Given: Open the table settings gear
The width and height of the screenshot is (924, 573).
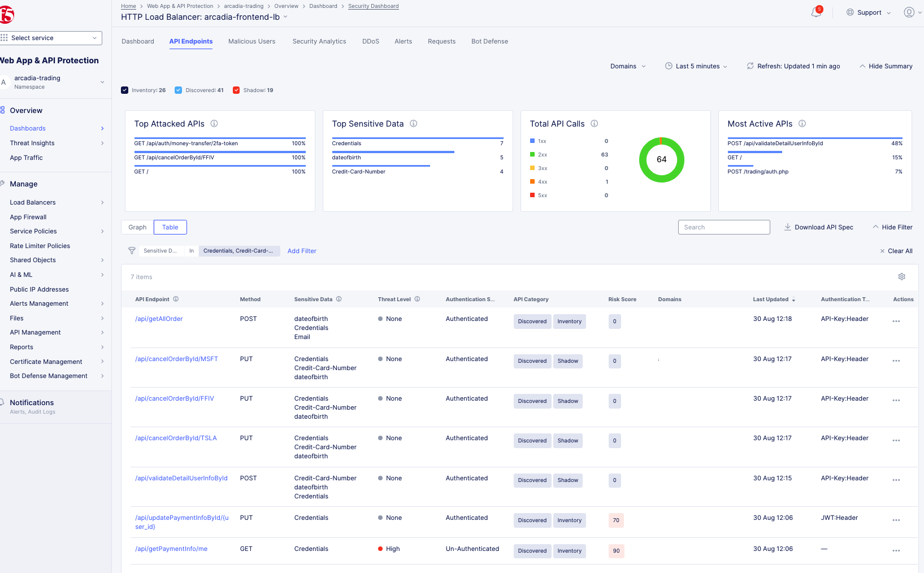Looking at the screenshot, I should 902,276.
